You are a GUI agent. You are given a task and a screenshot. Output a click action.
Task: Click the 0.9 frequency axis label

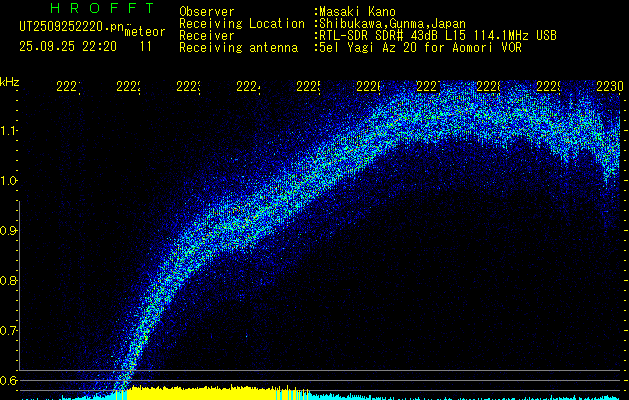tap(9, 231)
